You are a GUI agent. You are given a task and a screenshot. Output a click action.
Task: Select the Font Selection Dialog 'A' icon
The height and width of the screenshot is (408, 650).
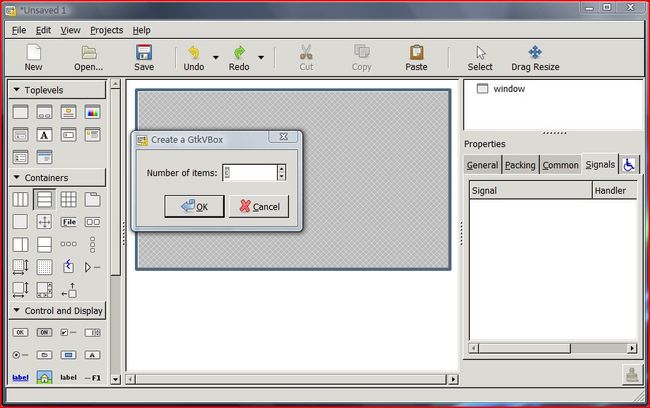coord(44,135)
